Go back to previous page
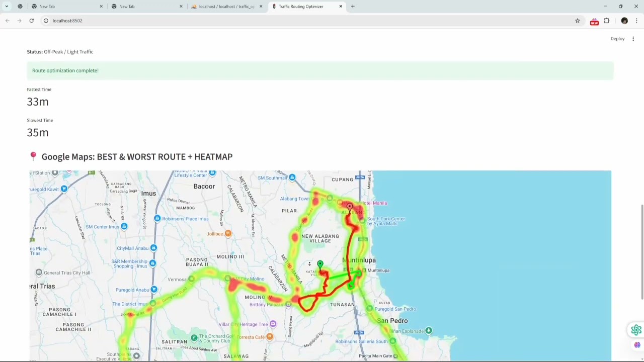 point(7,21)
